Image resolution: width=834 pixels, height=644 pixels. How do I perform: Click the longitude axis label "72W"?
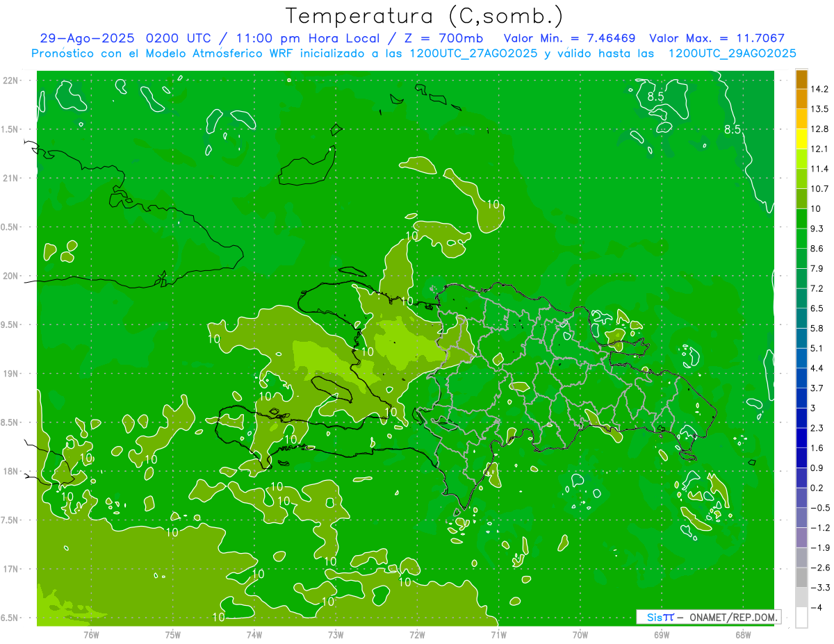[x=417, y=635]
